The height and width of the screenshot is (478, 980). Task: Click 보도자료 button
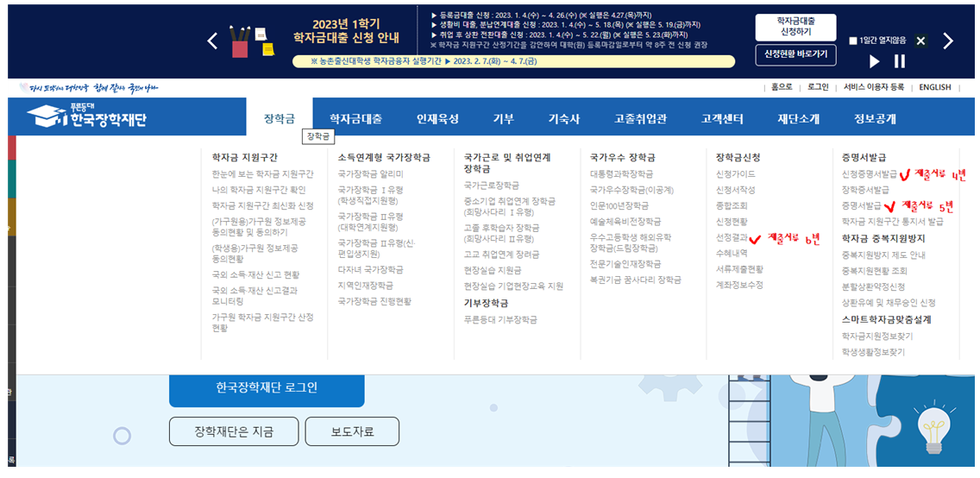[353, 431]
